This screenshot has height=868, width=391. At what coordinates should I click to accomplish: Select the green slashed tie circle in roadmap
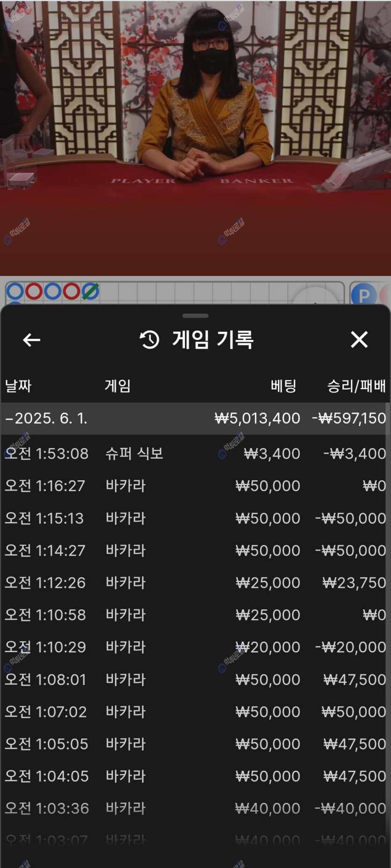point(90,291)
